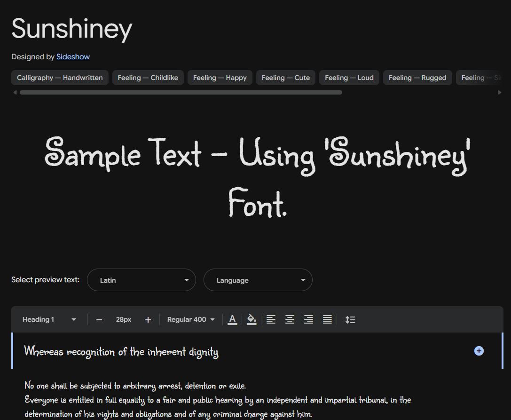Open the Latin script dropdown
Screen dimensions: 511x420
[142, 280]
